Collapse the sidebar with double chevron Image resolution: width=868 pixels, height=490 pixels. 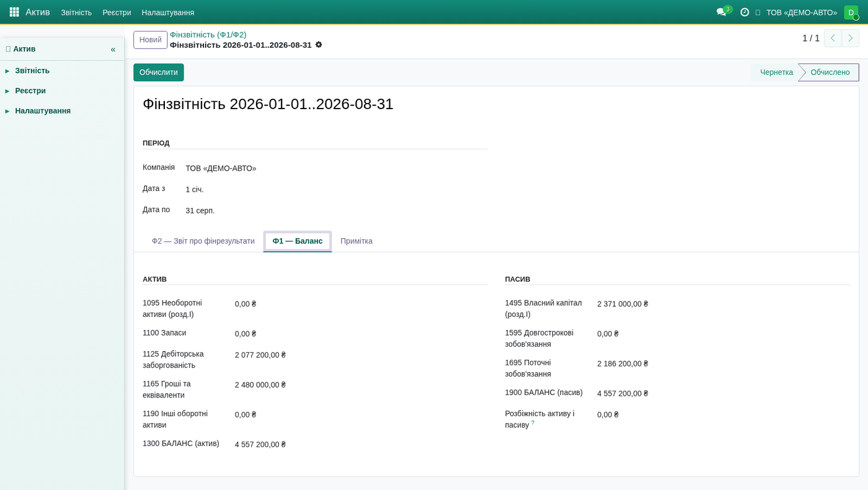pyautogui.click(x=113, y=49)
